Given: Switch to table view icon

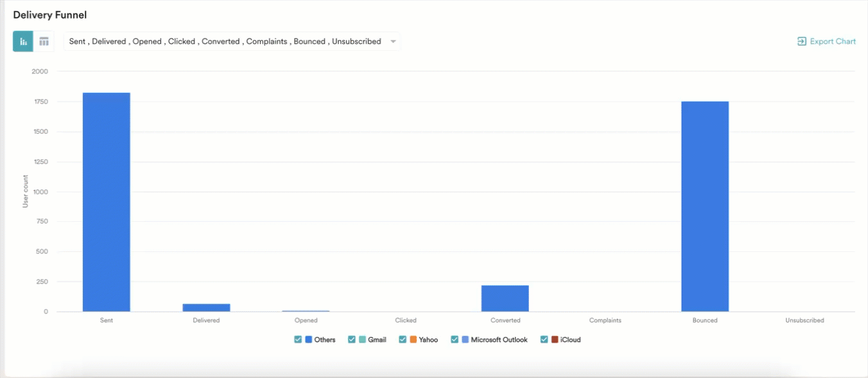Looking at the screenshot, I should [x=44, y=40].
